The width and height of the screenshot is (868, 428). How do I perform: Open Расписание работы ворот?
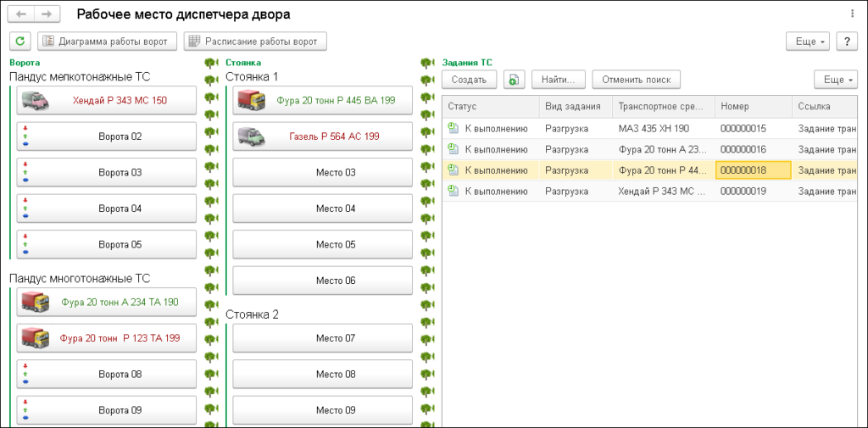click(255, 41)
